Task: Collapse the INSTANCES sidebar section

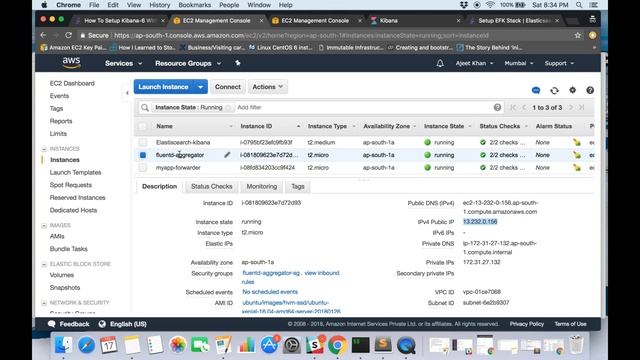Action: click(x=44, y=149)
